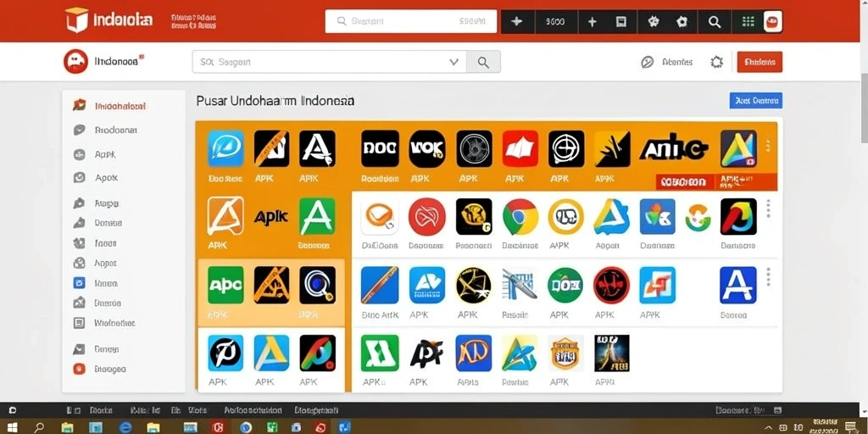Click the magnifier icon in the dark toolbar
The image size is (868, 434).
[715, 21]
